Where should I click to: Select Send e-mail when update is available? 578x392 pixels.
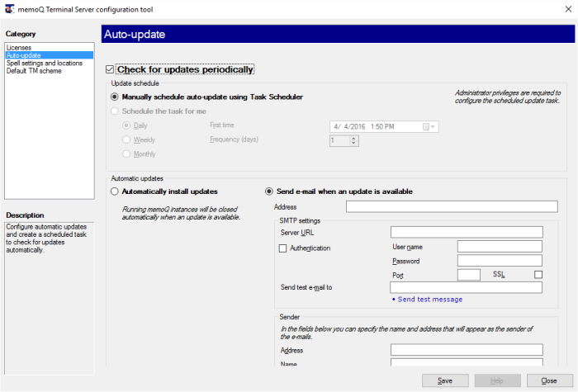coord(269,191)
